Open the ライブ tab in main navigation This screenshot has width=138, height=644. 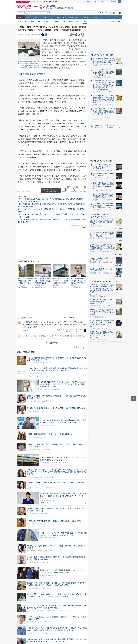(37, 17)
